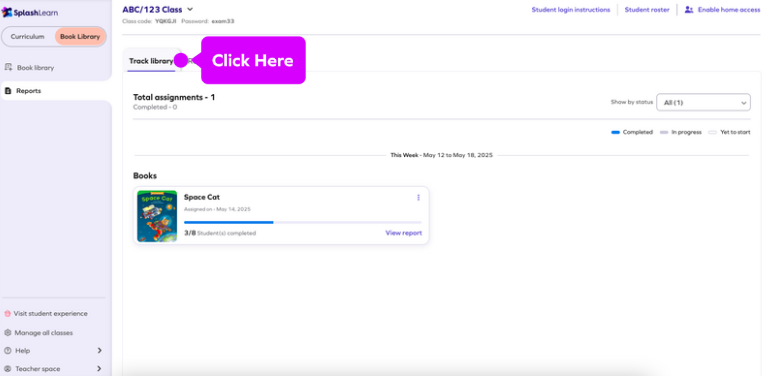The image size is (765, 377).
Task: Click the Assigned on - May 14, 2025 text
Action: tap(217, 209)
